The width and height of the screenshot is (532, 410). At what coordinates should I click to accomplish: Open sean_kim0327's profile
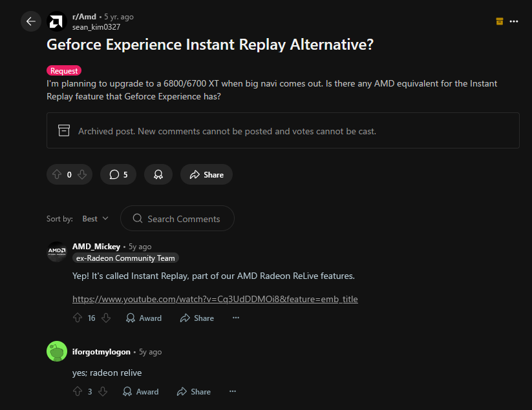96,27
